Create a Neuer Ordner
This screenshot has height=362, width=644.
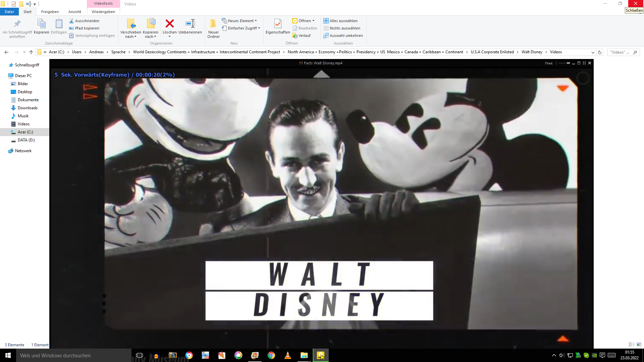(213, 29)
